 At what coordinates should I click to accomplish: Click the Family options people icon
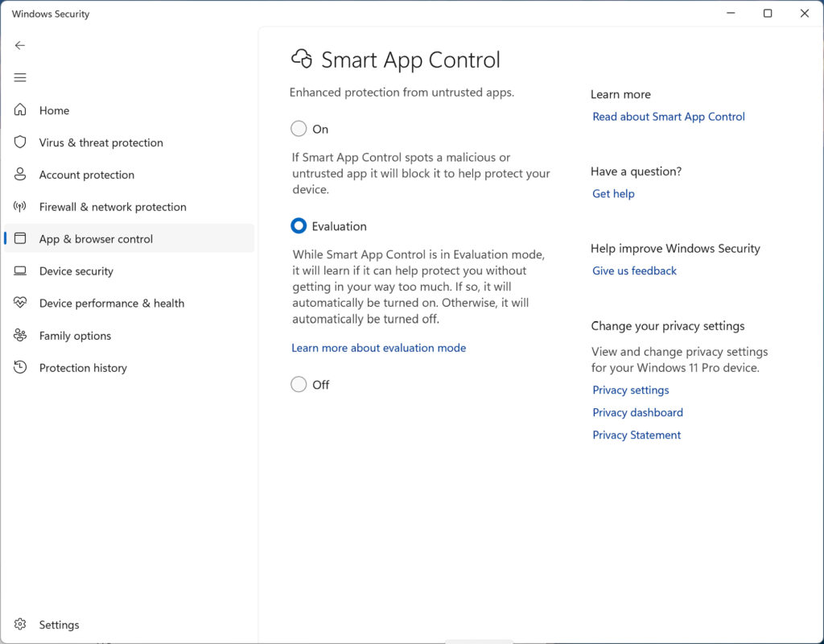coord(20,335)
